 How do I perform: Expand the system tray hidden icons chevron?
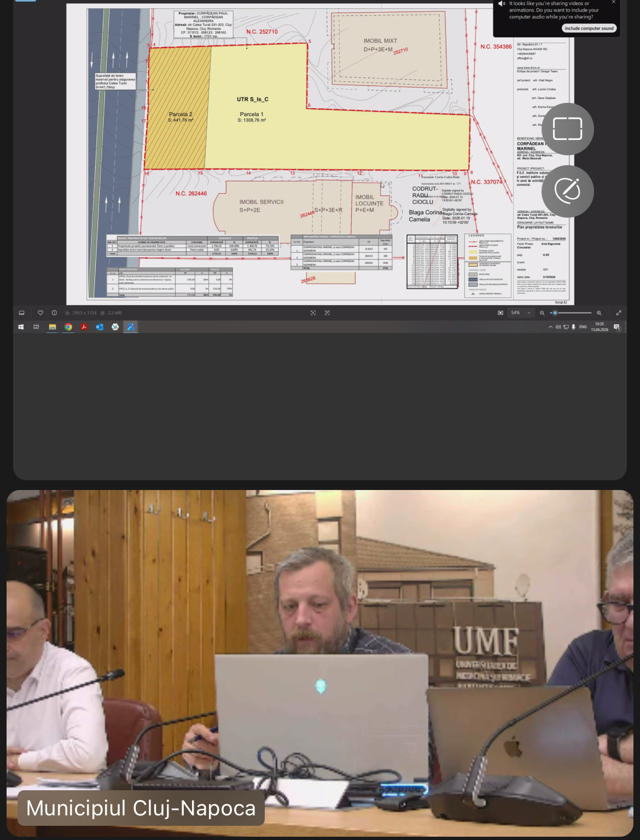(x=550, y=327)
